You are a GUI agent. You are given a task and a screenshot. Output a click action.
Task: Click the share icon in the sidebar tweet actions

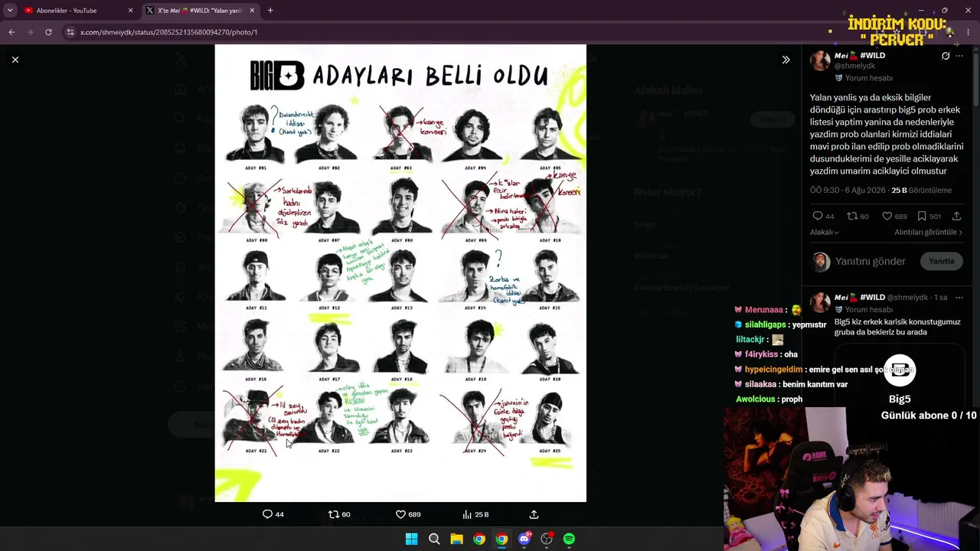pos(956,217)
